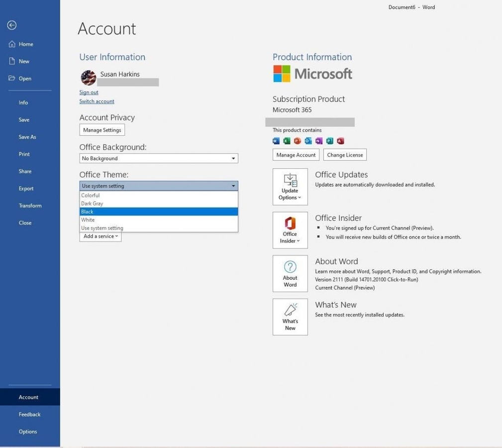
Task: Expand the Add a service menu
Action: click(100, 236)
